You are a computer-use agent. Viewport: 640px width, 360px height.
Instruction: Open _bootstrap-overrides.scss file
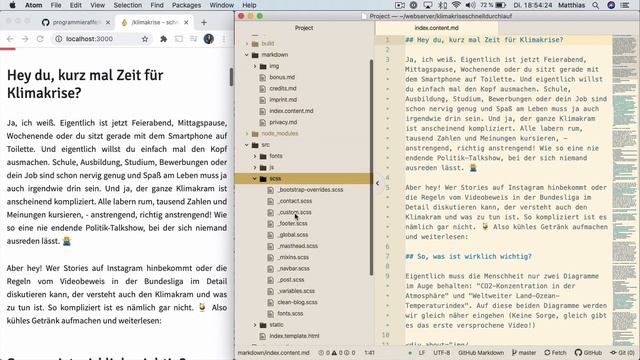tap(311, 190)
